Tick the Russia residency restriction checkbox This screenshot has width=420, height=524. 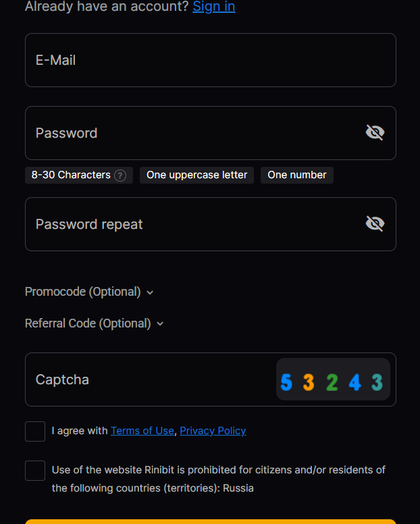click(35, 471)
